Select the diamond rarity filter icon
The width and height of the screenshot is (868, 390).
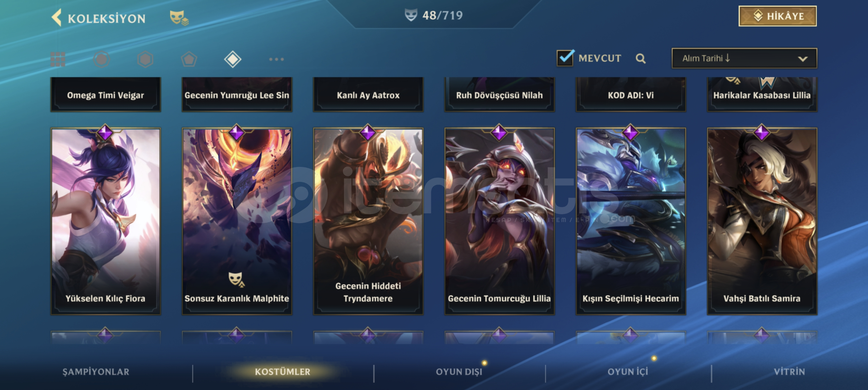point(233,59)
